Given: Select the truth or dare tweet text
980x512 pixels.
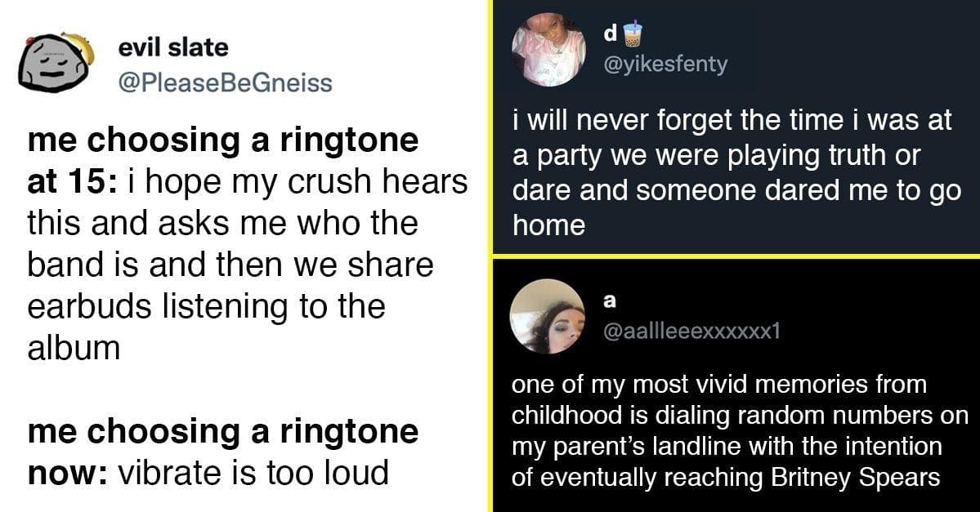Looking at the screenshot, I should click(736, 172).
